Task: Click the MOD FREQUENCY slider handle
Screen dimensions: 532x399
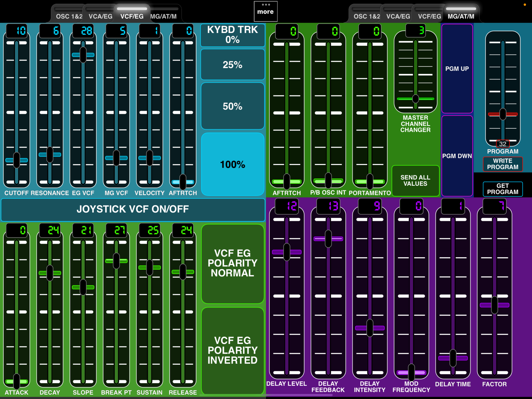Action: click(x=412, y=373)
